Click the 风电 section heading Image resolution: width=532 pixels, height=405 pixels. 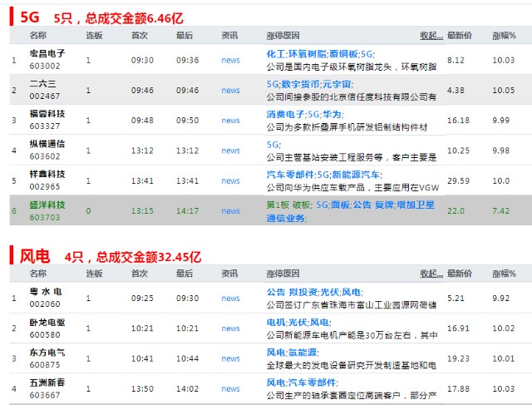coord(35,255)
